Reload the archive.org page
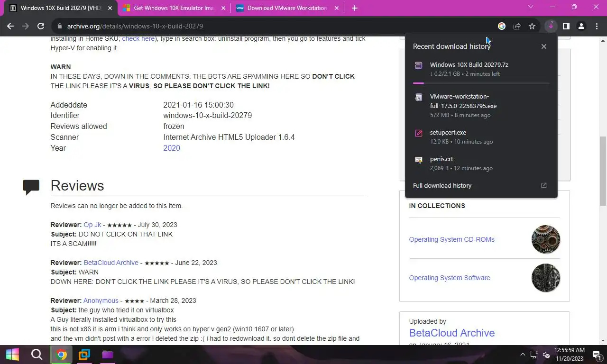 click(x=41, y=26)
